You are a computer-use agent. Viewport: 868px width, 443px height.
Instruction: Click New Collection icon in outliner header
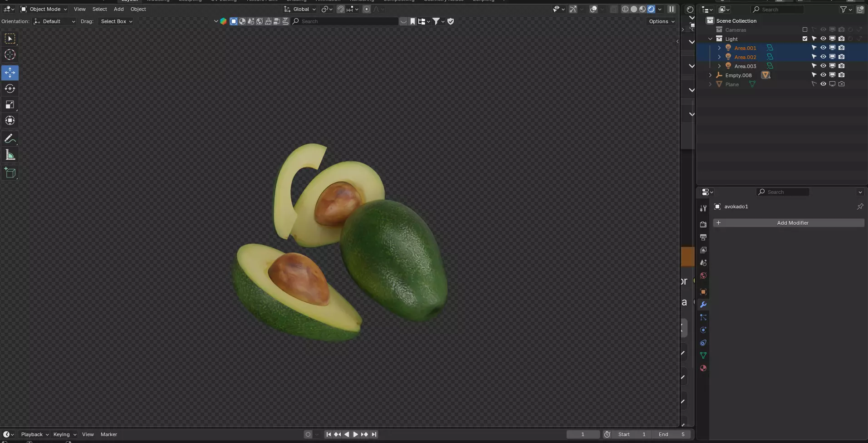(860, 9)
